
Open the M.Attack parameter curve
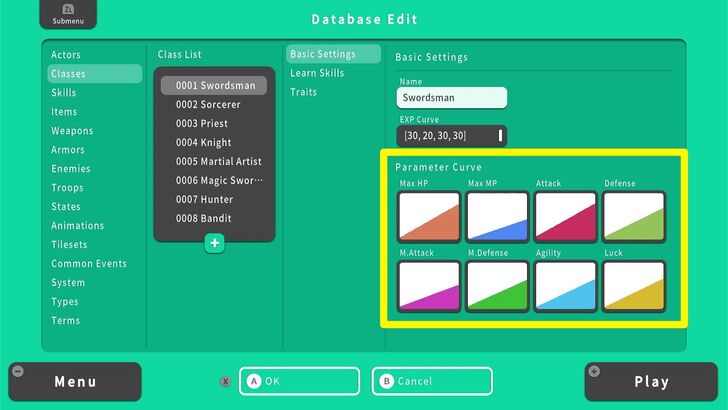[x=429, y=286]
